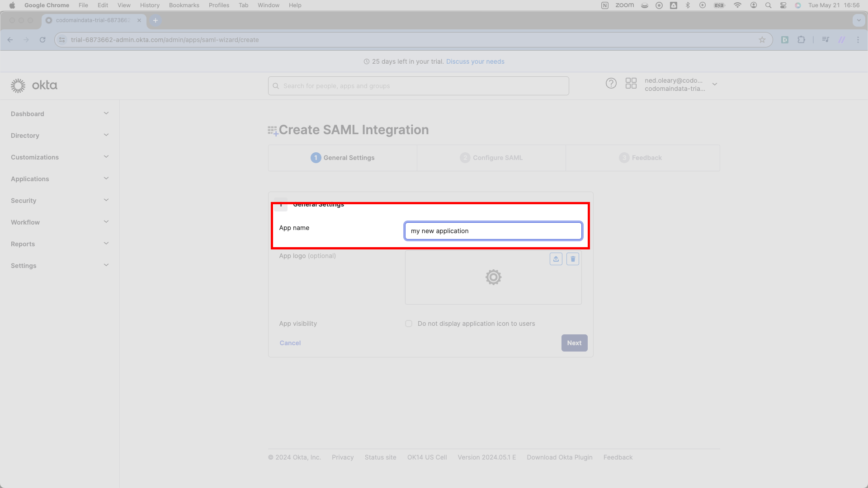
Task: Open the ned.oleary account dropdown
Action: [681, 84]
